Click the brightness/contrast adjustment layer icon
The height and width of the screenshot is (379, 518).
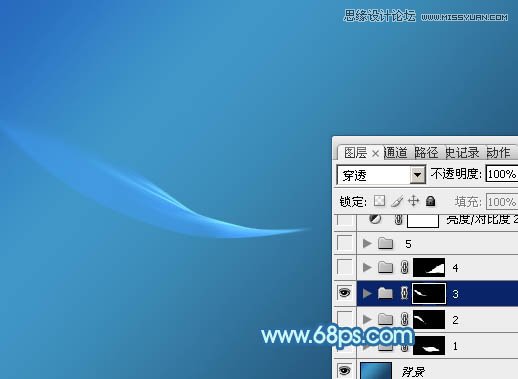tap(375, 219)
